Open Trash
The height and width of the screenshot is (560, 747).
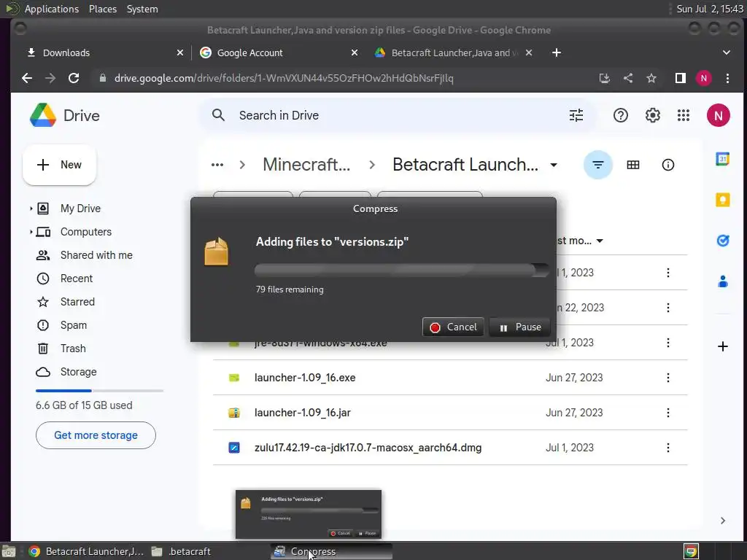click(73, 349)
